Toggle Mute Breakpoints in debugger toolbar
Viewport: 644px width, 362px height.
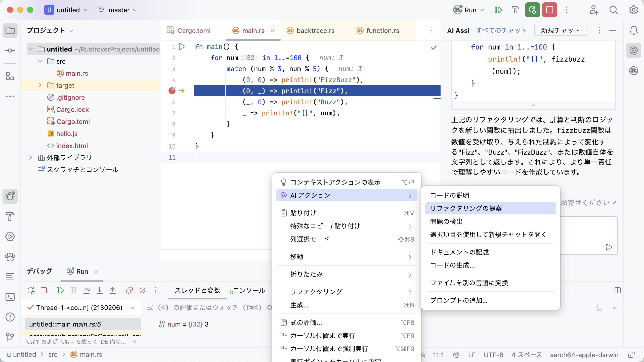pos(142,291)
